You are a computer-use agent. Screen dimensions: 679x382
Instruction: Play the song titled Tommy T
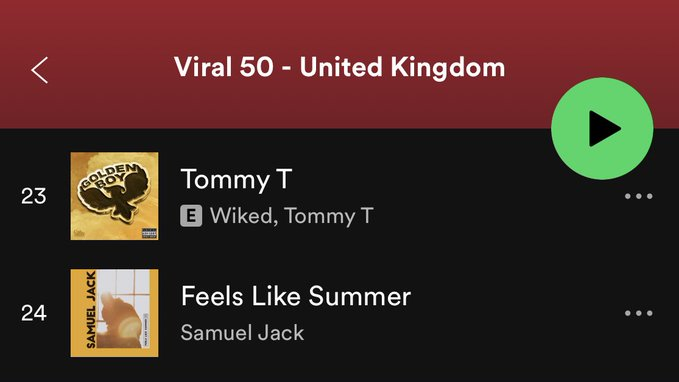(236, 179)
